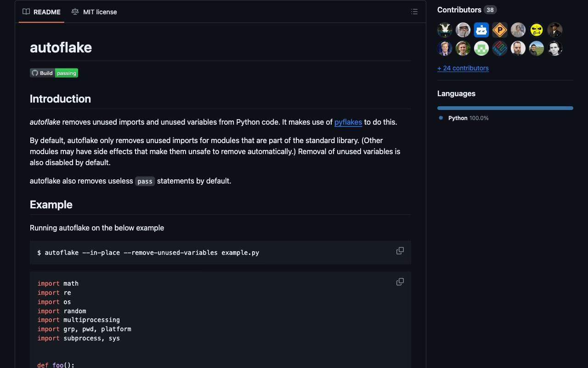Open the avatar of man in suit and tie
588x368 pixels.
pos(445,48)
